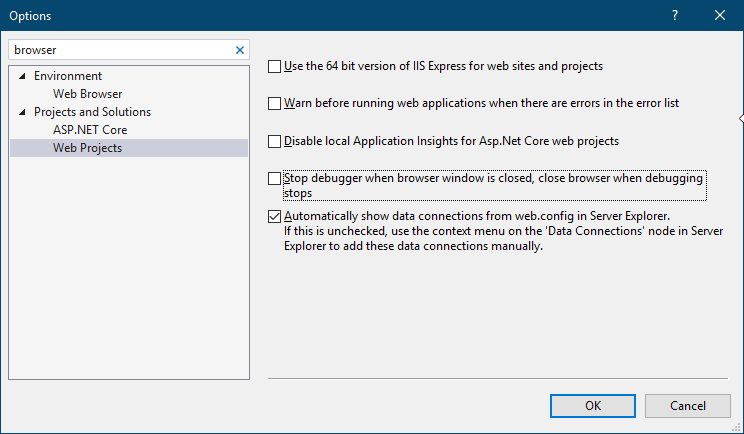Enable 64 bit IIS Express checkbox

point(275,67)
